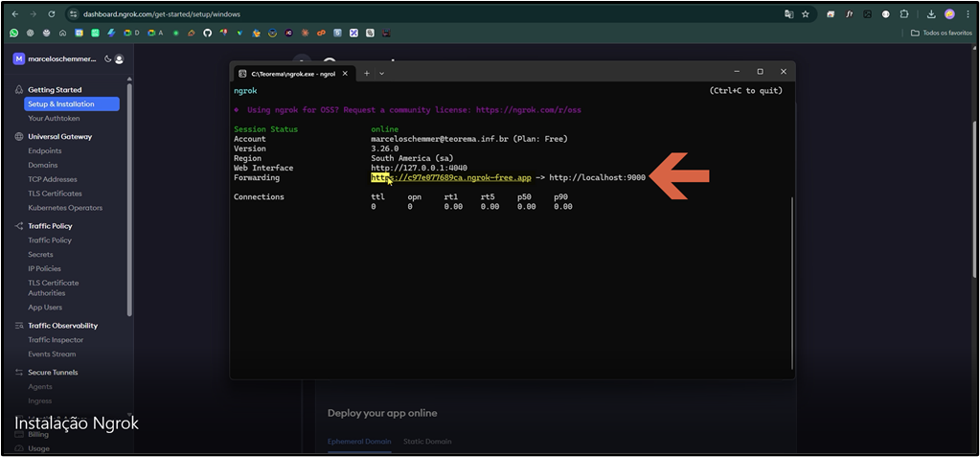Click the sidebar vertical scrollbar
Viewport: 980px width, 457px height.
(x=129, y=198)
